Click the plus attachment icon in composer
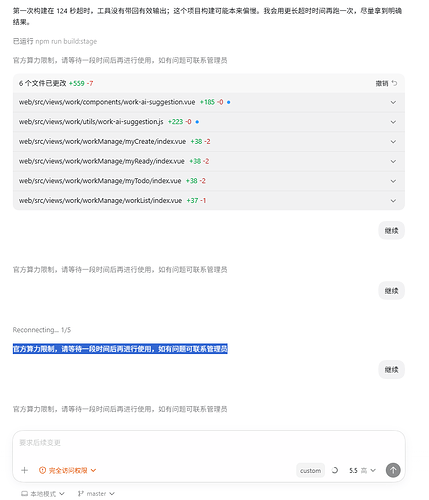429x500 pixels. (24, 470)
